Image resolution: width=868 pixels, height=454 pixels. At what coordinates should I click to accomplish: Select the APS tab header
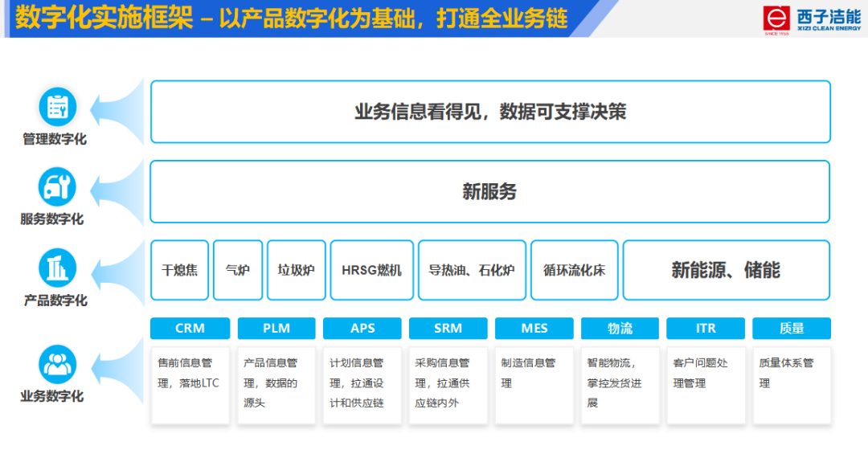point(362,328)
